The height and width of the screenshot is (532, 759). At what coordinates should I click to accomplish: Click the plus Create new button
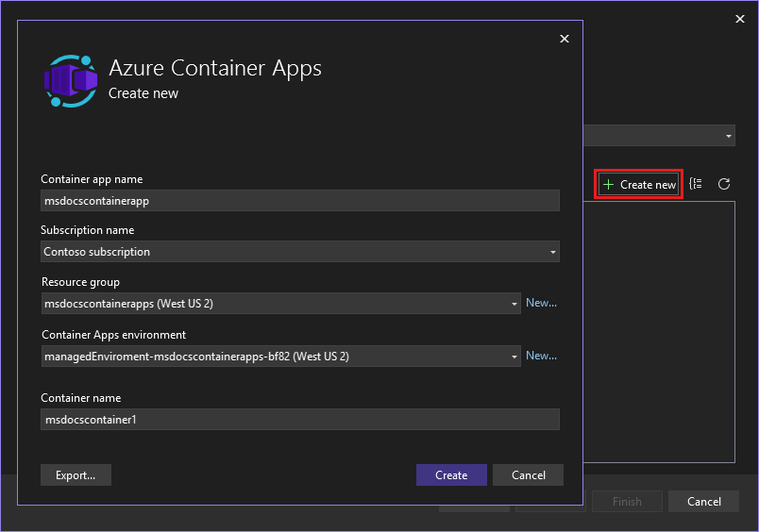click(x=639, y=184)
